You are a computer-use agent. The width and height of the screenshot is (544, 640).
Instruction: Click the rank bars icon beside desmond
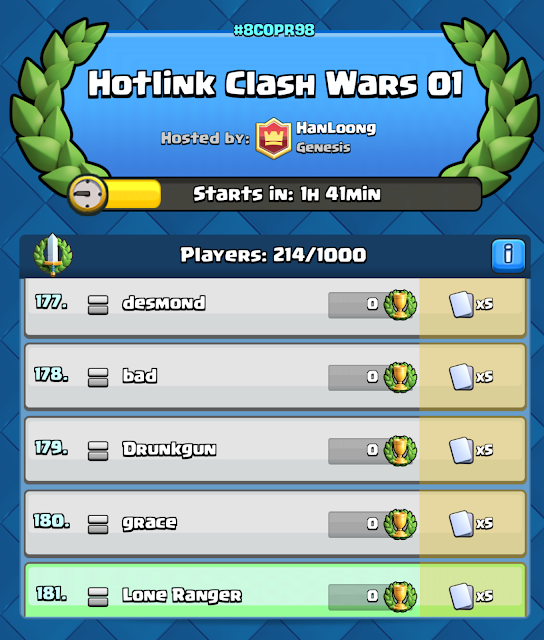pos(98,305)
